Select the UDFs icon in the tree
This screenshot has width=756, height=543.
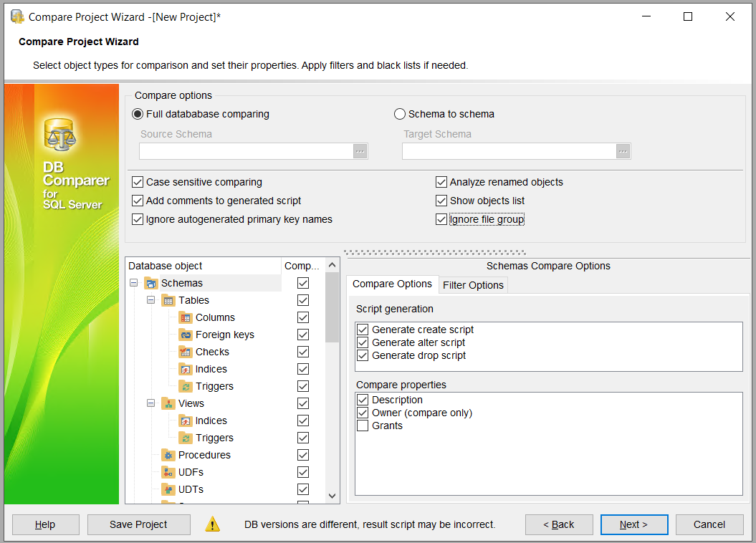click(168, 472)
